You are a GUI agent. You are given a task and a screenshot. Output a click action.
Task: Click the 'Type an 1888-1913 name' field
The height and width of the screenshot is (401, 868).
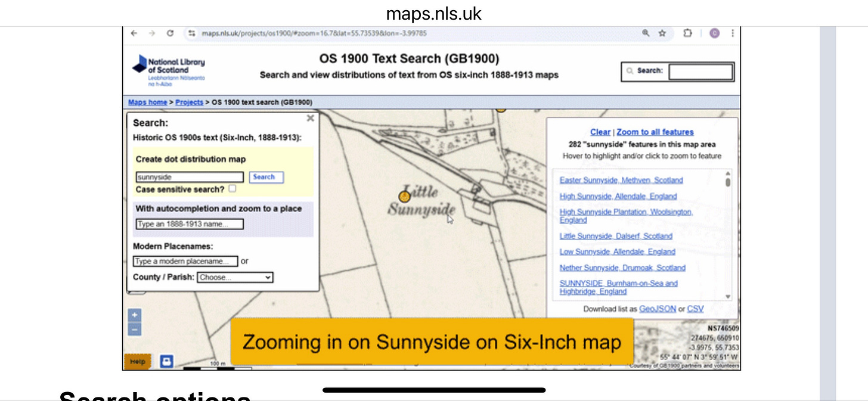[190, 224]
